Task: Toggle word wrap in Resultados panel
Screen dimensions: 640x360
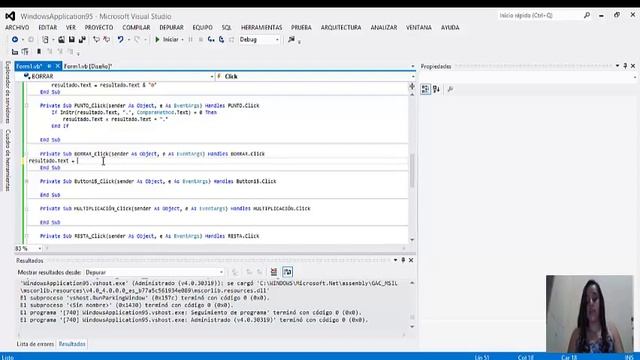Action: click(x=287, y=272)
